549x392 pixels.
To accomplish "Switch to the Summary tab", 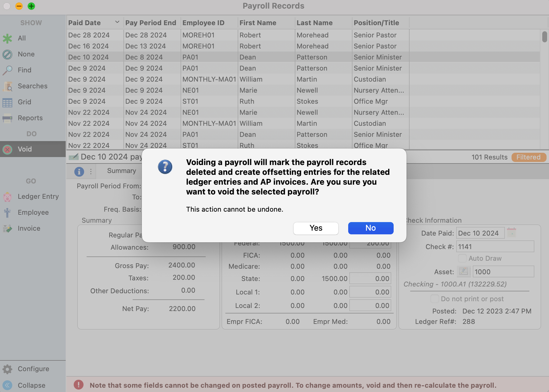I will tap(121, 171).
